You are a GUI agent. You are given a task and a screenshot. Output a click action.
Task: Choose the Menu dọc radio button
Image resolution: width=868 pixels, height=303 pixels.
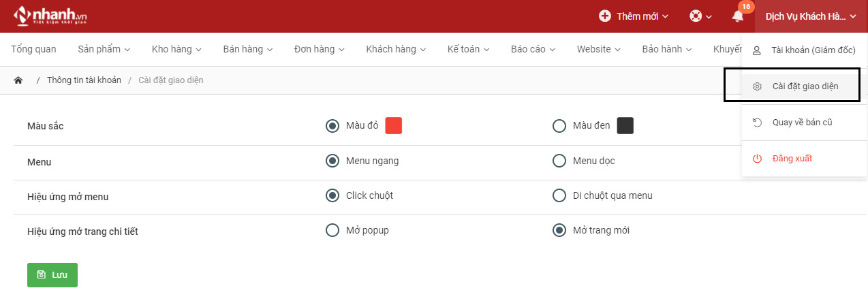559,161
